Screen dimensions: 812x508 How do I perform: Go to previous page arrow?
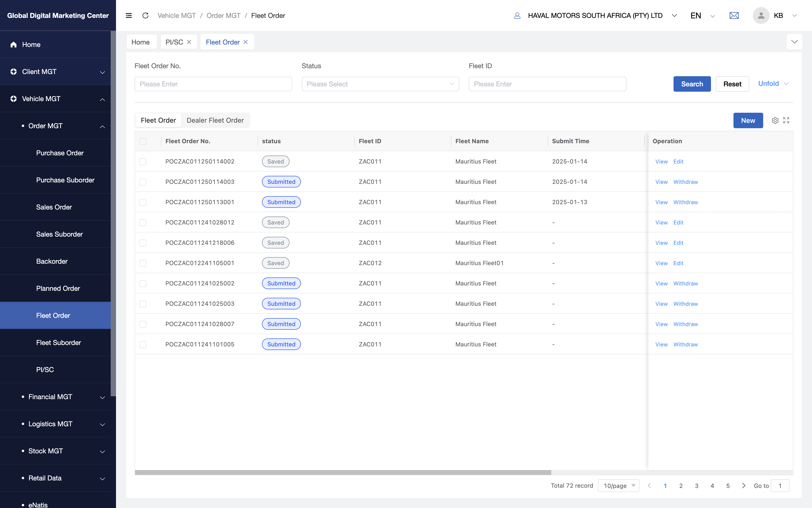pos(649,486)
